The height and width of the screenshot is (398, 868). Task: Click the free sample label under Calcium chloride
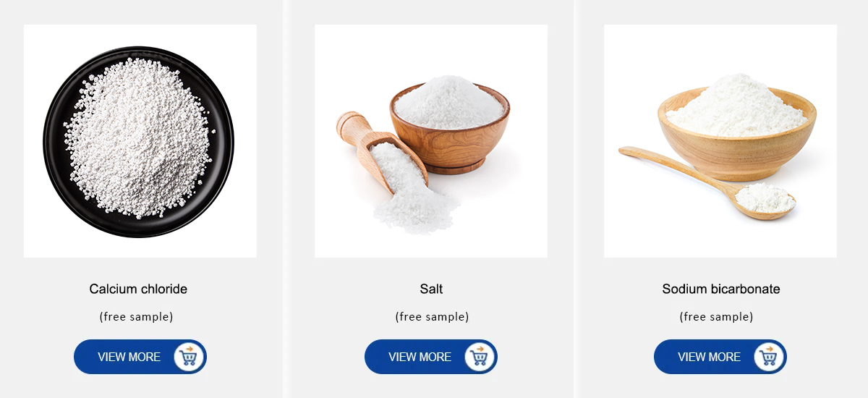point(136,316)
